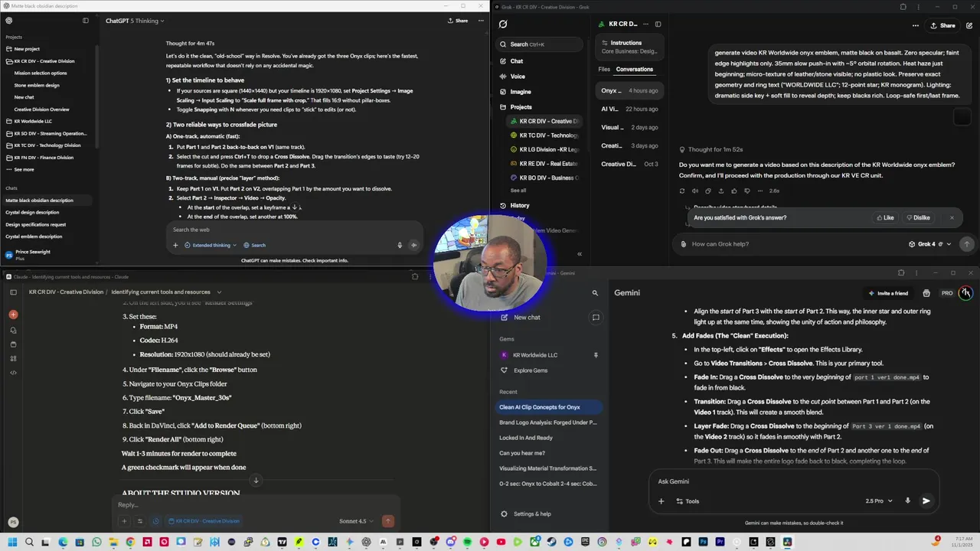Click the Dislike button in Grok feedback

pyautogui.click(x=917, y=217)
